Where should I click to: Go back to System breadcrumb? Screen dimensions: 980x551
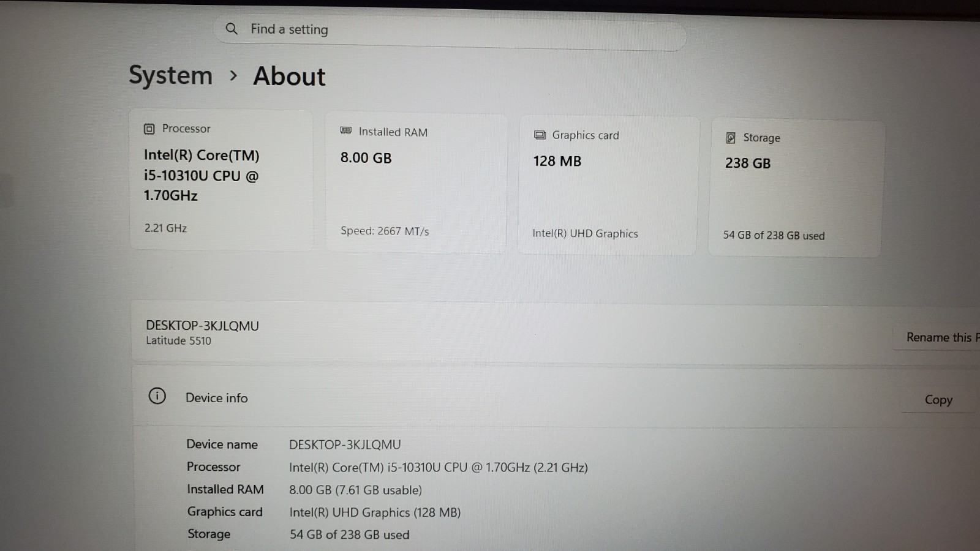click(x=170, y=75)
